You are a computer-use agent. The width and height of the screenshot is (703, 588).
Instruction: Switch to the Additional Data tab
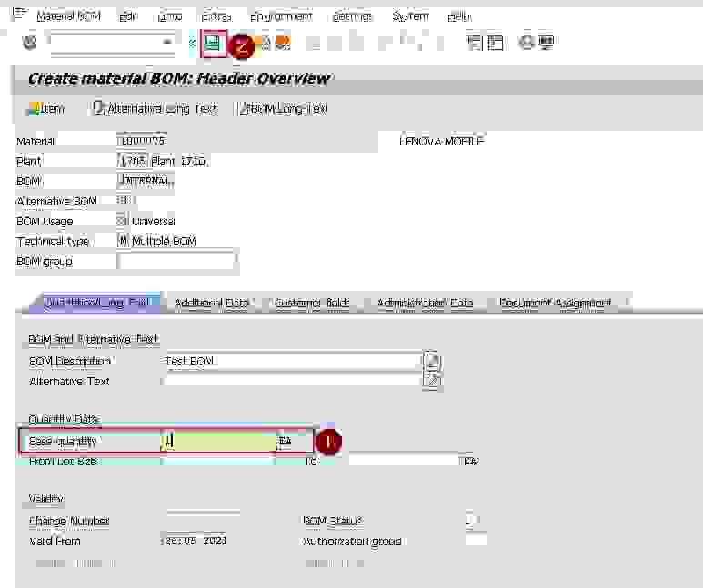click(x=212, y=303)
